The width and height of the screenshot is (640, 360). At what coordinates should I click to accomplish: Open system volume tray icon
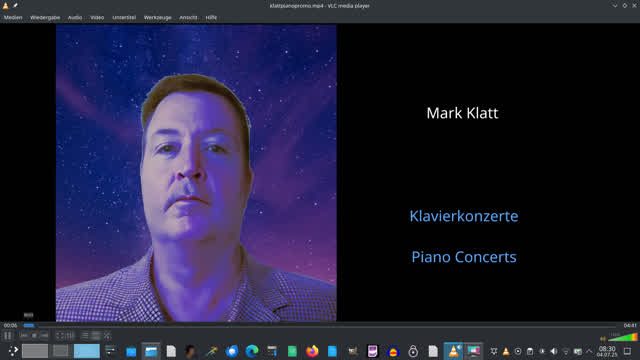tap(554, 351)
